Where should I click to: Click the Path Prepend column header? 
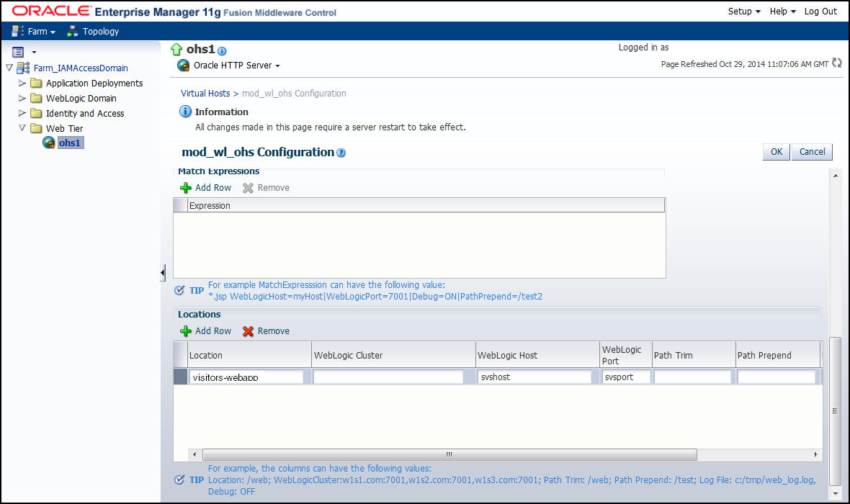coord(777,355)
